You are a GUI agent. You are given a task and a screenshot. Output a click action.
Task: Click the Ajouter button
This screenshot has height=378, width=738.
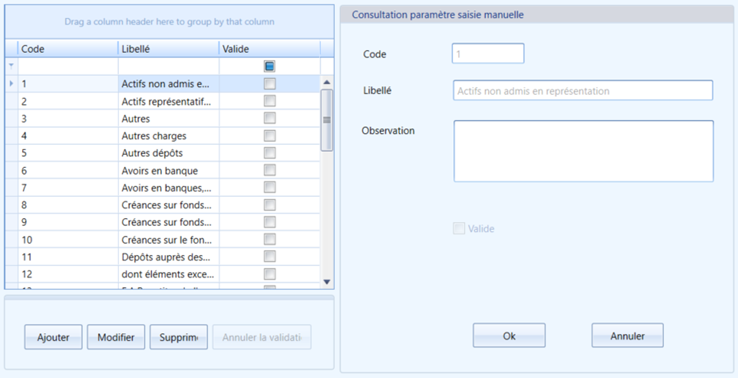[53, 337]
